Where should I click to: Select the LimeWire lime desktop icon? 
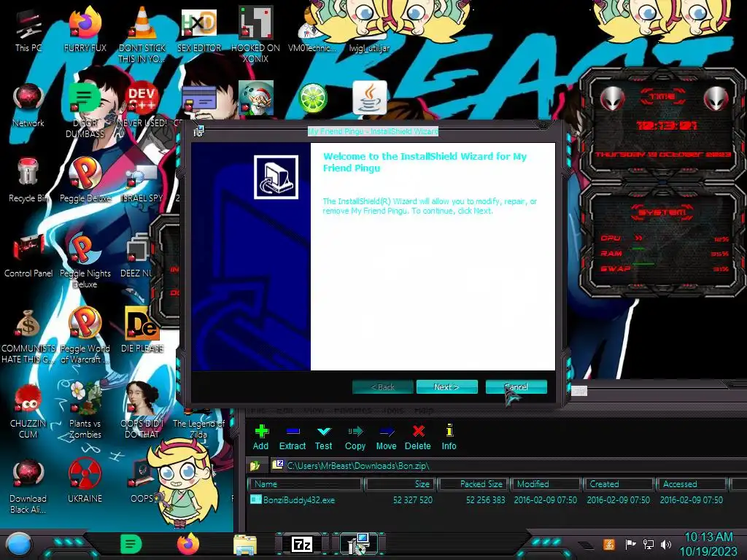coord(313,98)
